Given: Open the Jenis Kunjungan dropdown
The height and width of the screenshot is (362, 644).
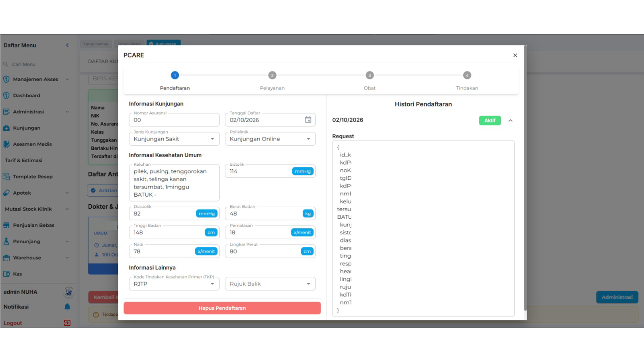Looking at the screenshot, I should tap(174, 139).
